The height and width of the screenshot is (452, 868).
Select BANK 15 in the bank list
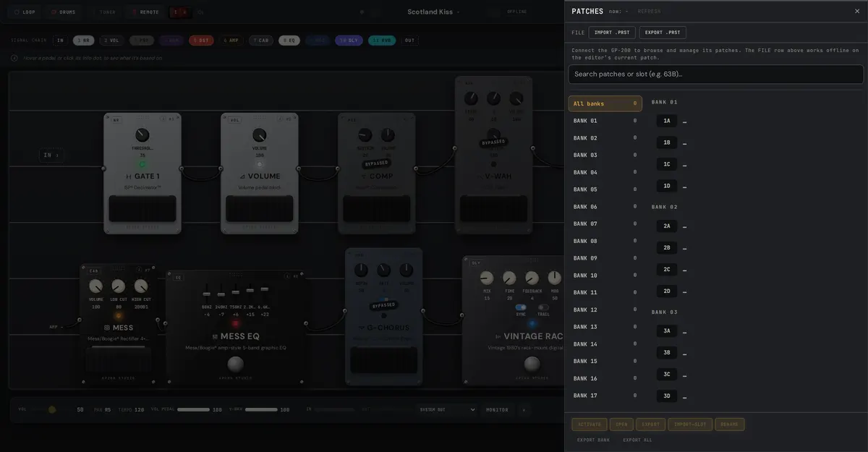click(x=605, y=362)
